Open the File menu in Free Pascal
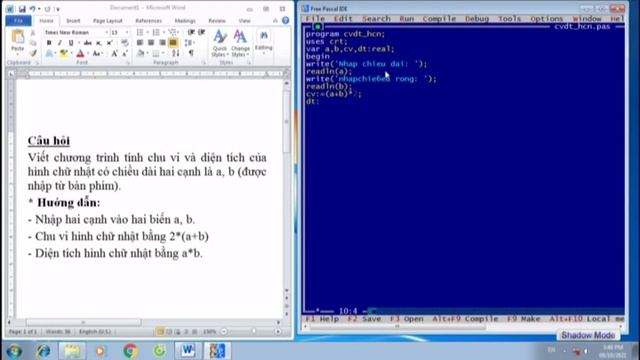 315,18
